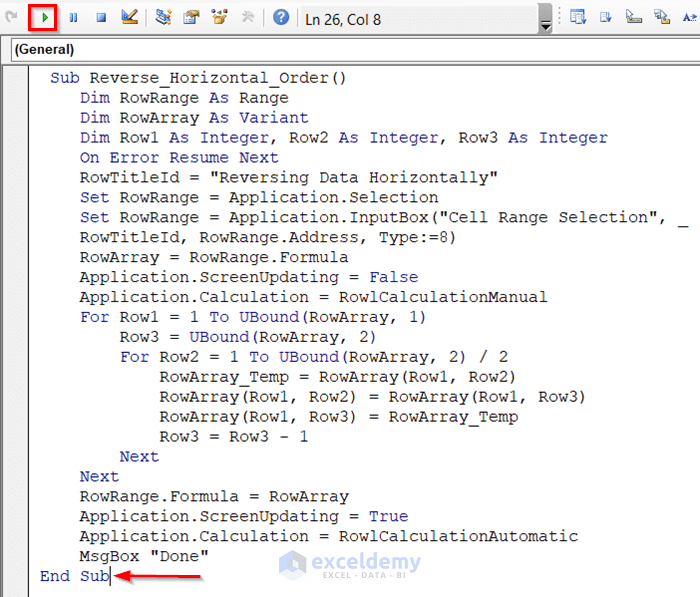Click the For Row1 = 1 To UBound line

pyautogui.click(x=253, y=317)
